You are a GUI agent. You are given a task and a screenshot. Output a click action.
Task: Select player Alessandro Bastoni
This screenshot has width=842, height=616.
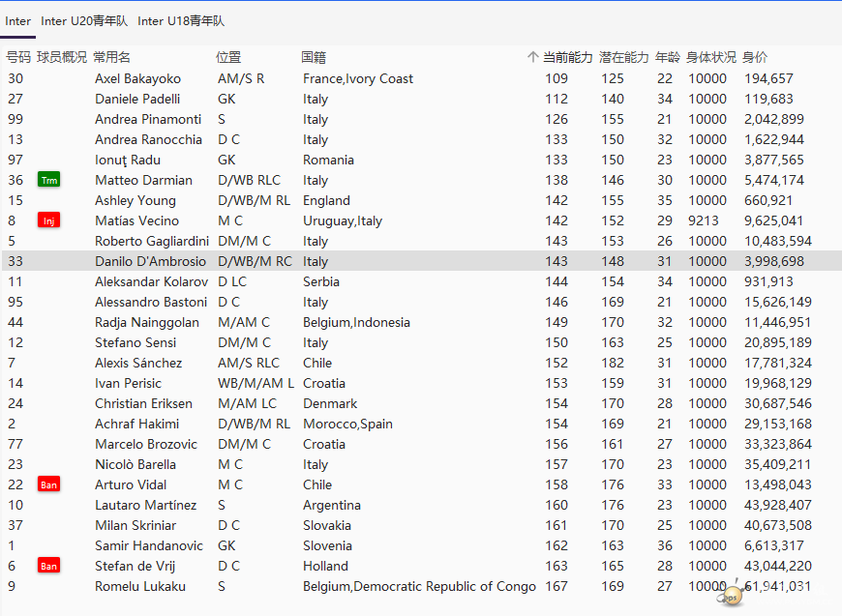point(151,302)
